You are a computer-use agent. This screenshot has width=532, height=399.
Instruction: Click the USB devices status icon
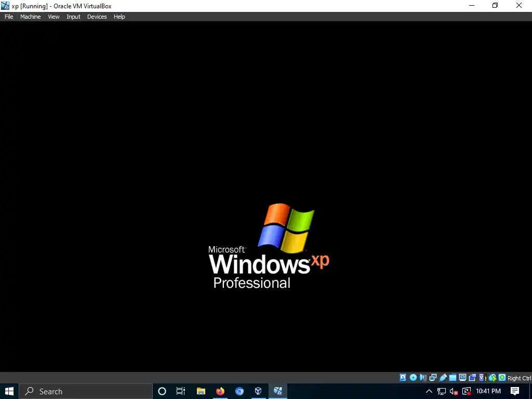[x=443, y=378]
